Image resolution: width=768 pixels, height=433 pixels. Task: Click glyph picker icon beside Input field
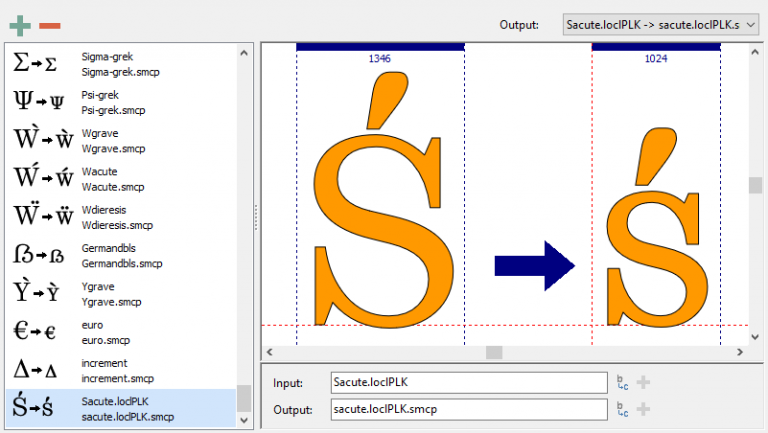[x=622, y=382]
